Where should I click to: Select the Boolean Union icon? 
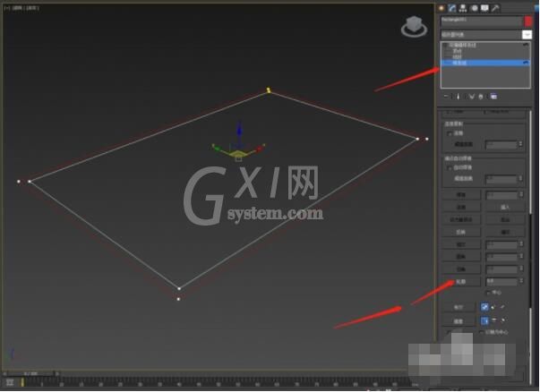(x=484, y=307)
